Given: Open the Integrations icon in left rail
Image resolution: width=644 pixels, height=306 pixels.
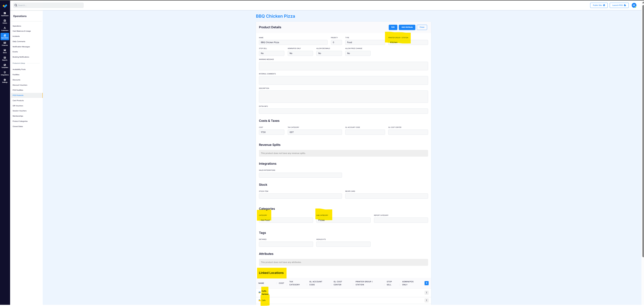Looking at the screenshot, I should 5,73.
